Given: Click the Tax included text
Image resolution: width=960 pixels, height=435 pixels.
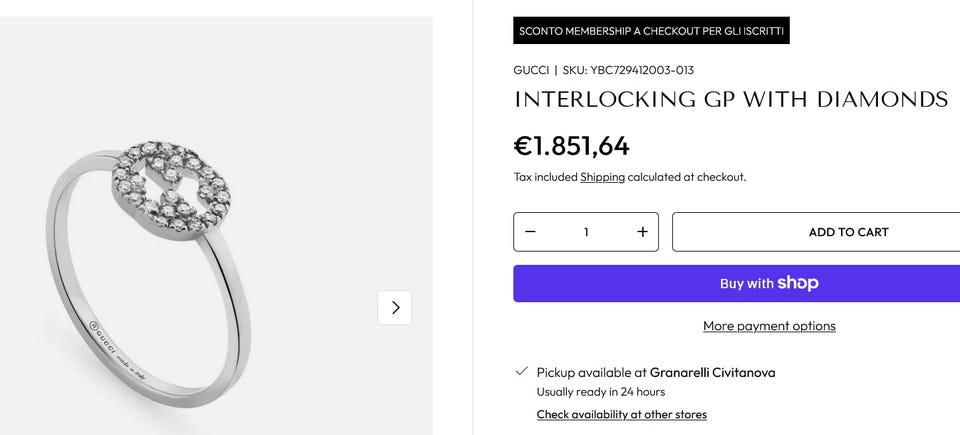Looking at the screenshot, I should point(545,177).
